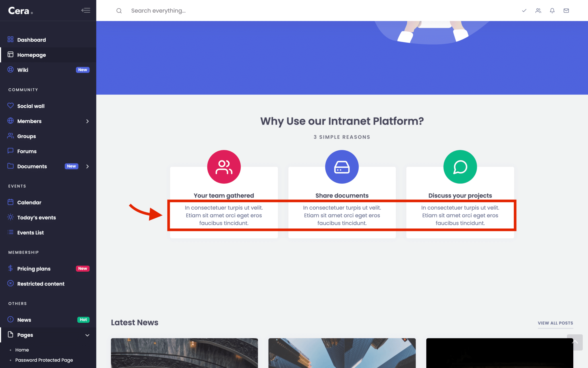Open Forums via its speech bubble icon
Image resolution: width=588 pixels, height=368 pixels.
tap(10, 151)
